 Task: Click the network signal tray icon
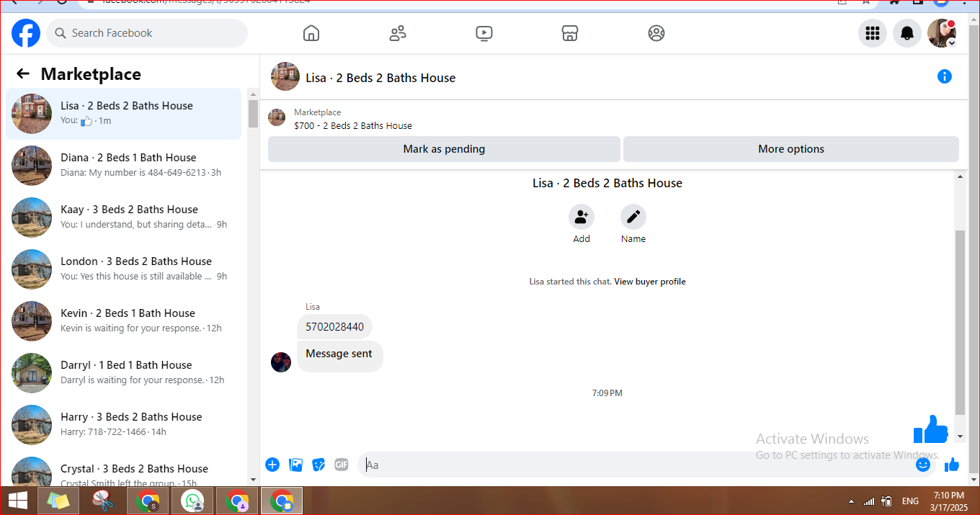tap(869, 501)
